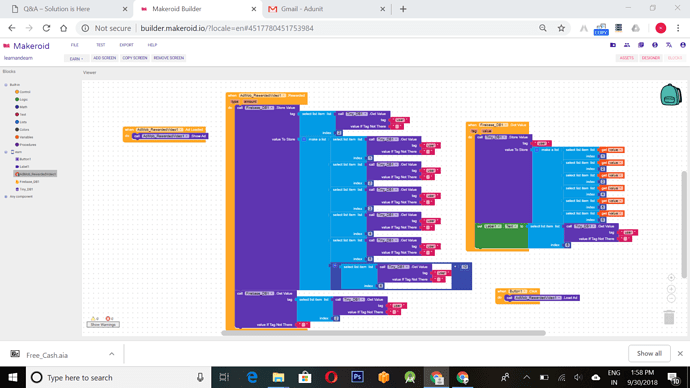Zoom in the blocks workspace with plus
This screenshot has height=388, width=690.
click(x=671, y=289)
